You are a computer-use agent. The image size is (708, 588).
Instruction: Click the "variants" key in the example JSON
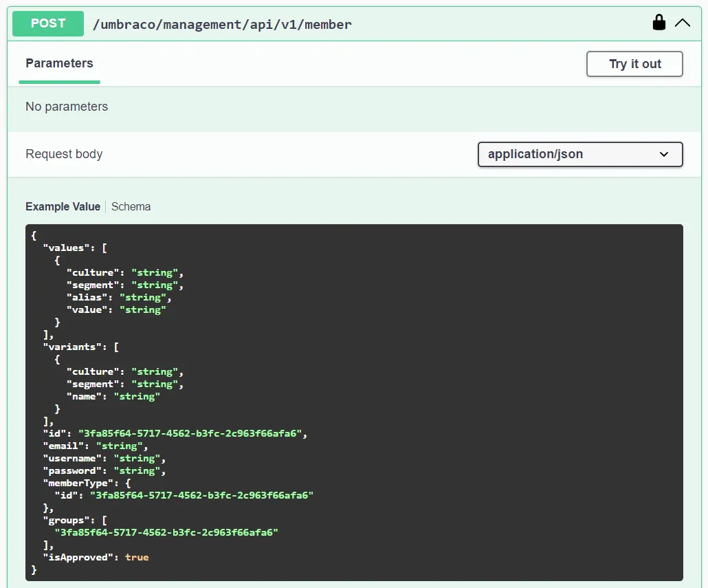[72, 347]
